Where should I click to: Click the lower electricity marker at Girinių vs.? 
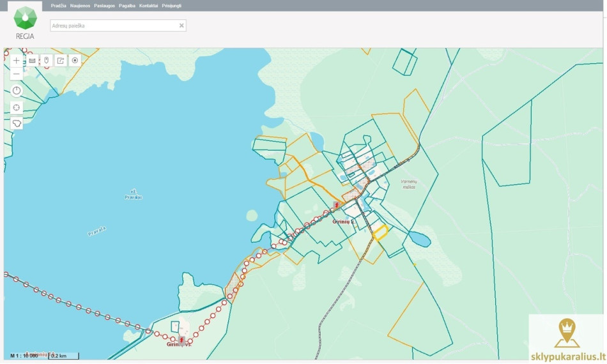[x=181, y=340]
